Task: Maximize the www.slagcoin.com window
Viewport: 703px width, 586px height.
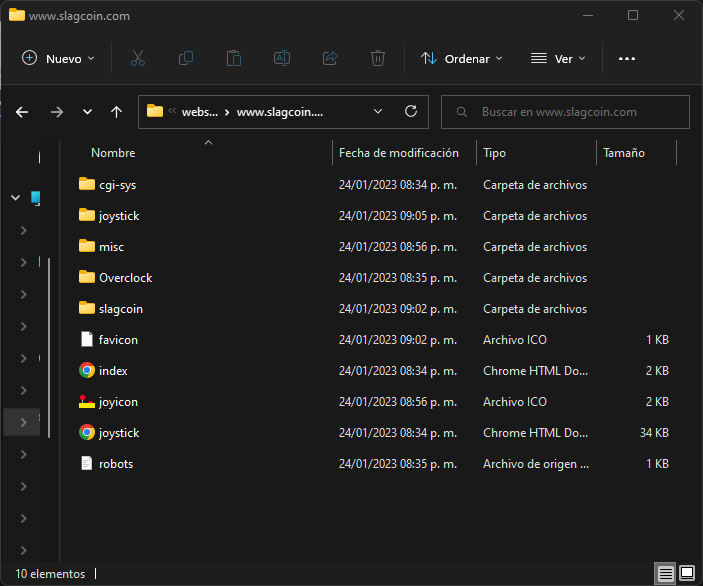Action: [633, 15]
